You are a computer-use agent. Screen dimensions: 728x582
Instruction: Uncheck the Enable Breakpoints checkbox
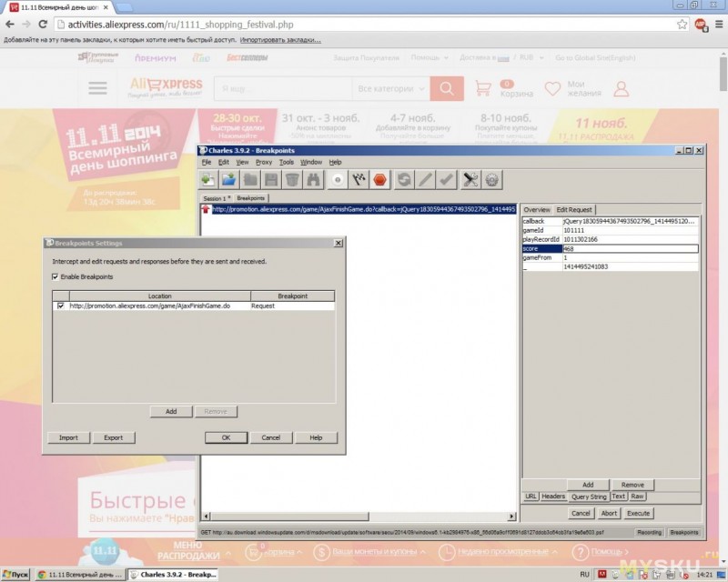pos(56,276)
